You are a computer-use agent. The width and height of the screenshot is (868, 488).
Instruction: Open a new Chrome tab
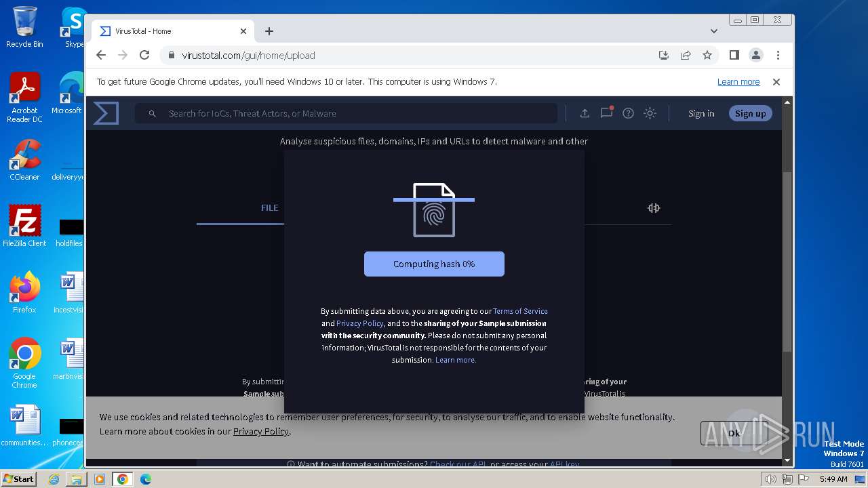pyautogui.click(x=269, y=31)
